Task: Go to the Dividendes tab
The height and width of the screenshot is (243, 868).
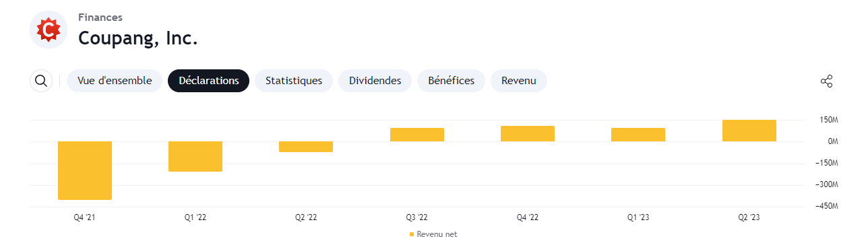Action: tap(375, 81)
